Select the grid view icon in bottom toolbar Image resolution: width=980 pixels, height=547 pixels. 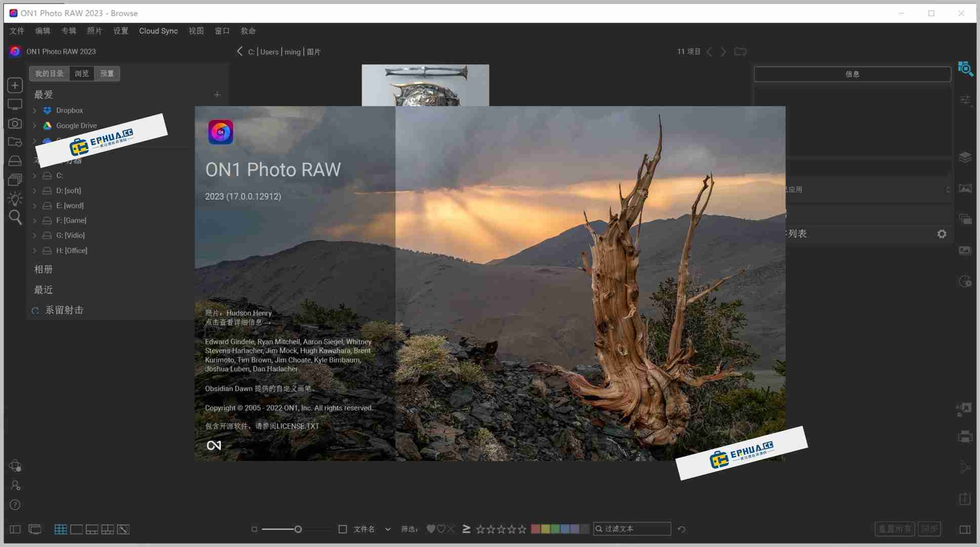60,529
